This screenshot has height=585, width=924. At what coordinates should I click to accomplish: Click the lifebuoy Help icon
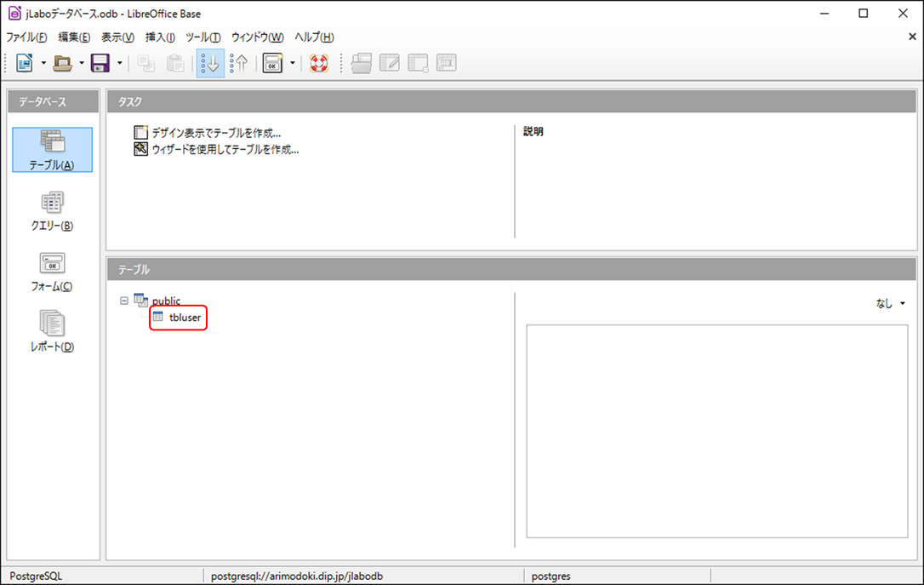tap(319, 63)
